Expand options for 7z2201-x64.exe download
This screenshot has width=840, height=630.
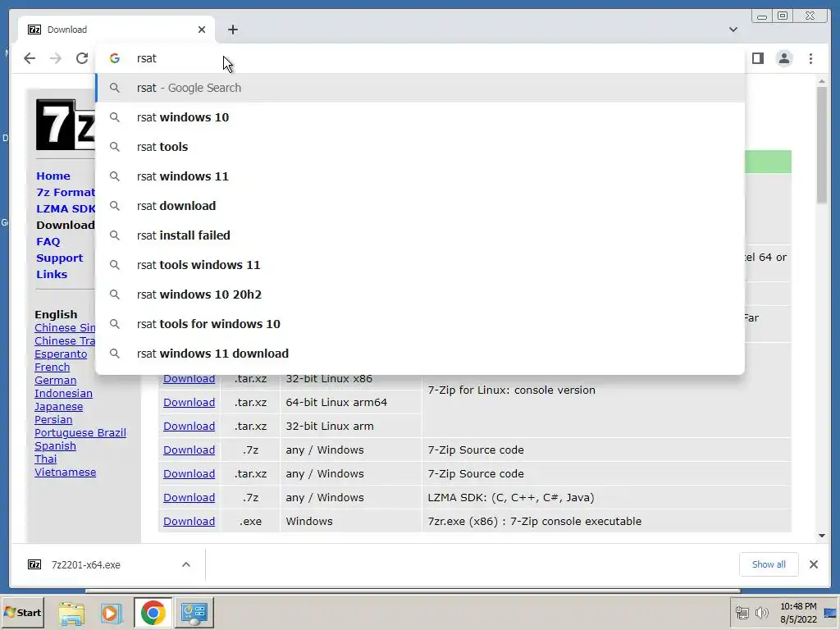tap(186, 564)
